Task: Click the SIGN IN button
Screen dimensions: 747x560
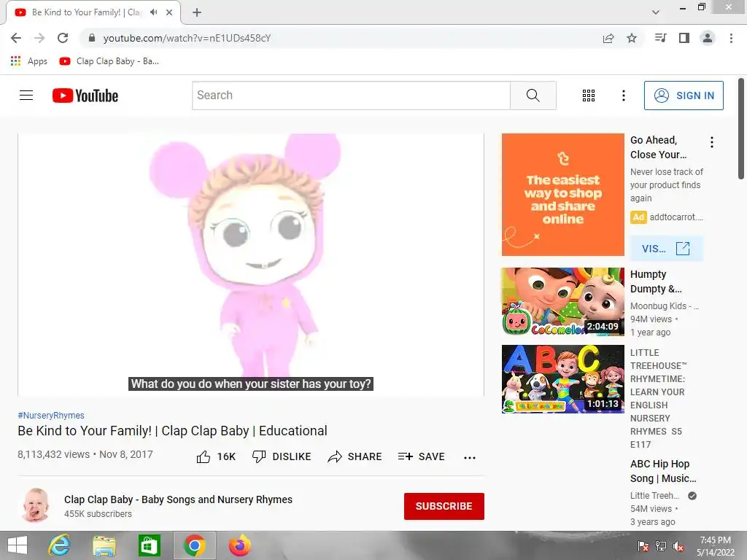Action: [684, 96]
